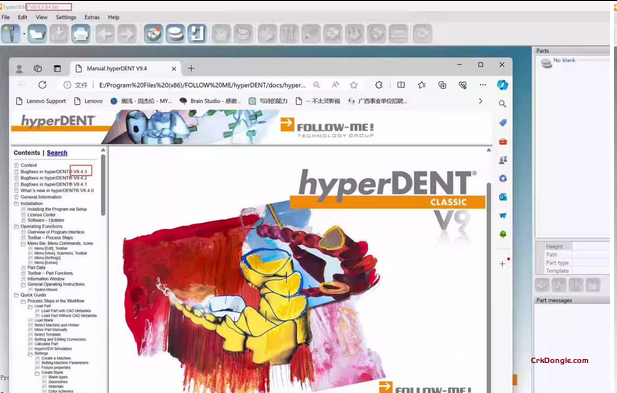Click the printer toolbar icon
Viewport: 617px width, 393px height.
click(x=81, y=33)
